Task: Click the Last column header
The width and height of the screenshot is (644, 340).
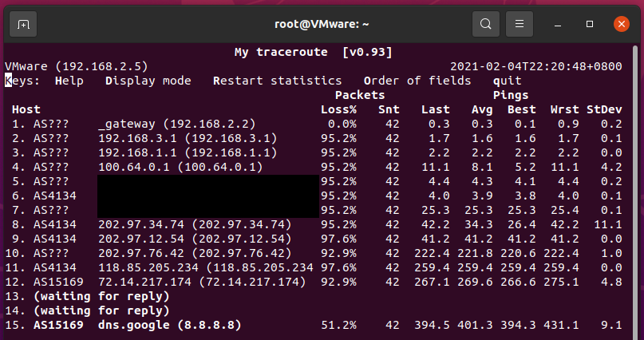Action: (x=436, y=109)
